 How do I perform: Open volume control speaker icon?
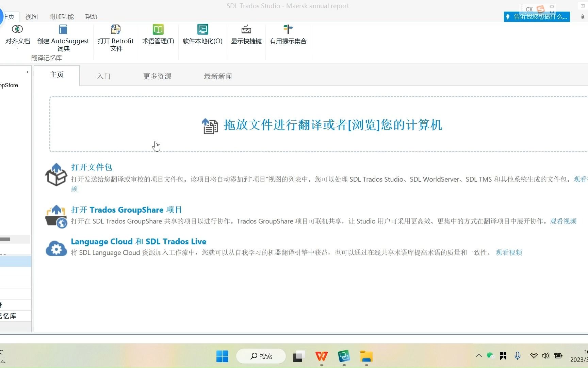(x=545, y=356)
